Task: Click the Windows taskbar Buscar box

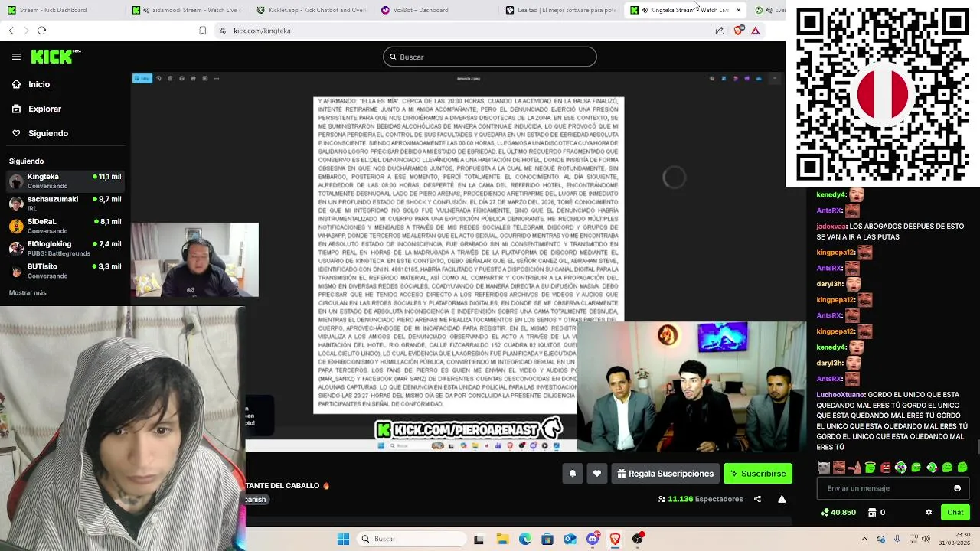Action: click(410, 539)
